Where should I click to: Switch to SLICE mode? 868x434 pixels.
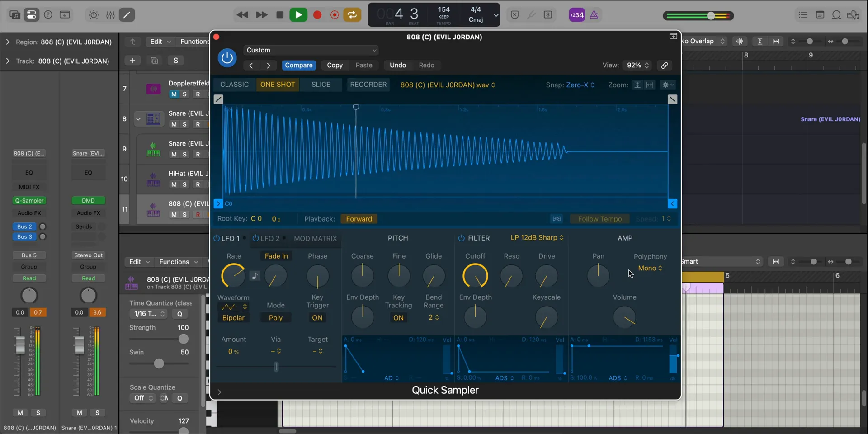tap(321, 85)
